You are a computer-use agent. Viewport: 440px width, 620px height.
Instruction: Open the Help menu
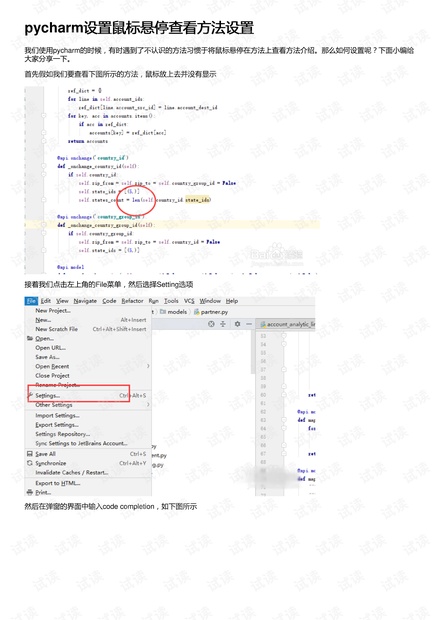click(232, 301)
